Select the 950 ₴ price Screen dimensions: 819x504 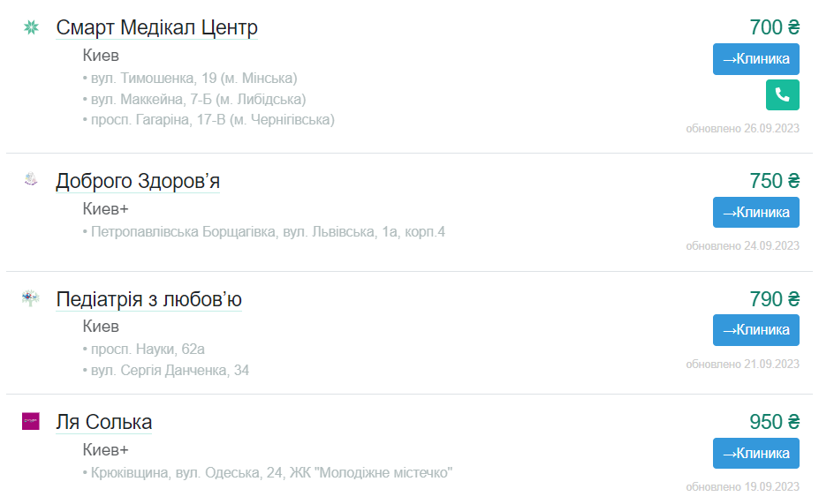(775, 422)
